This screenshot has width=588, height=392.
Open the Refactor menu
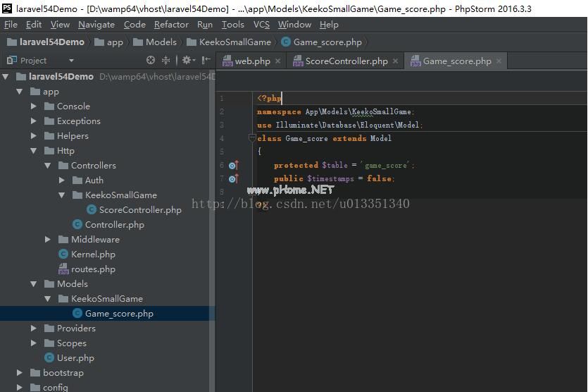(x=171, y=25)
